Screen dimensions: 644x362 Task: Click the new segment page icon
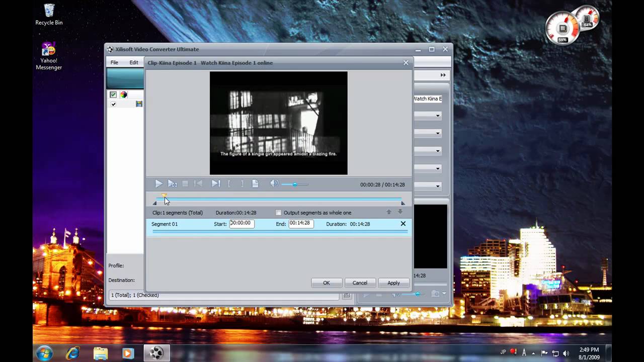pos(255,184)
